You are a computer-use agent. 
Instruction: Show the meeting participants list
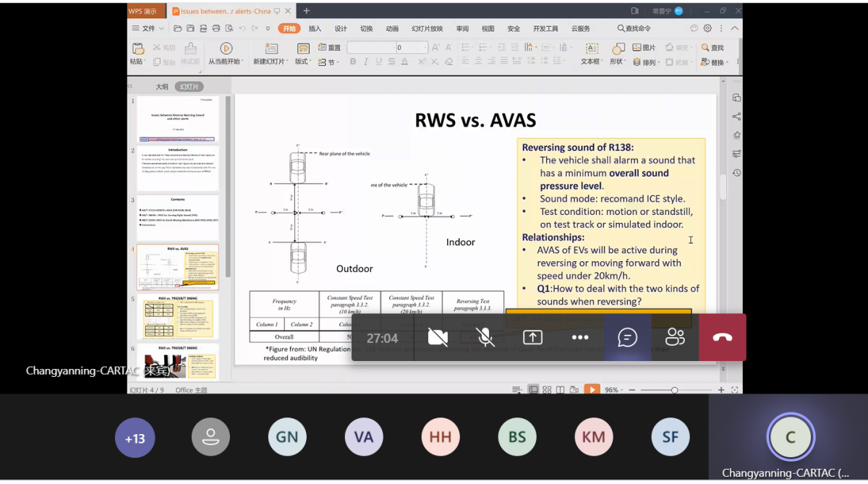[x=675, y=337]
